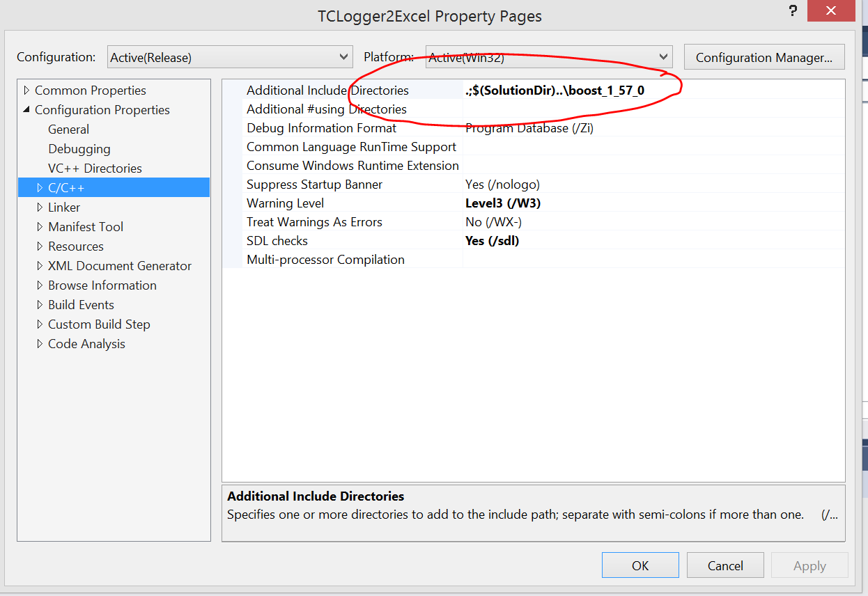The width and height of the screenshot is (868, 596).
Task: Expand the Linker node arrow
Action: [40, 207]
